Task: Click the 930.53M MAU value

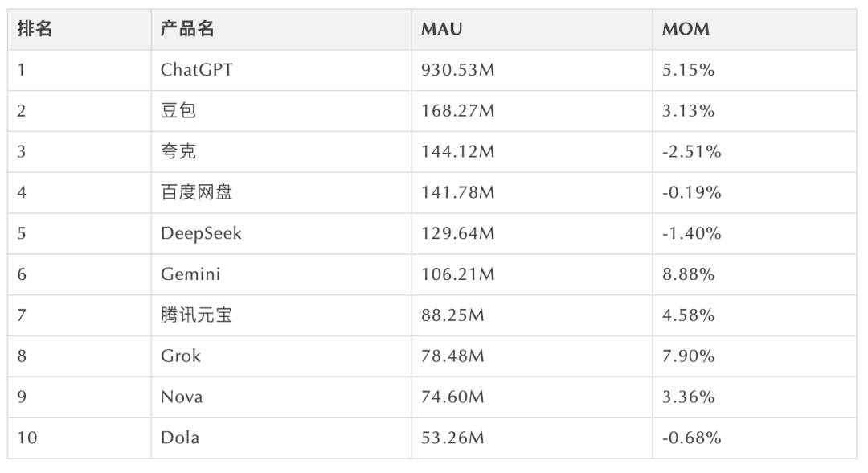Action: pyautogui.click(x=457, y=70)
